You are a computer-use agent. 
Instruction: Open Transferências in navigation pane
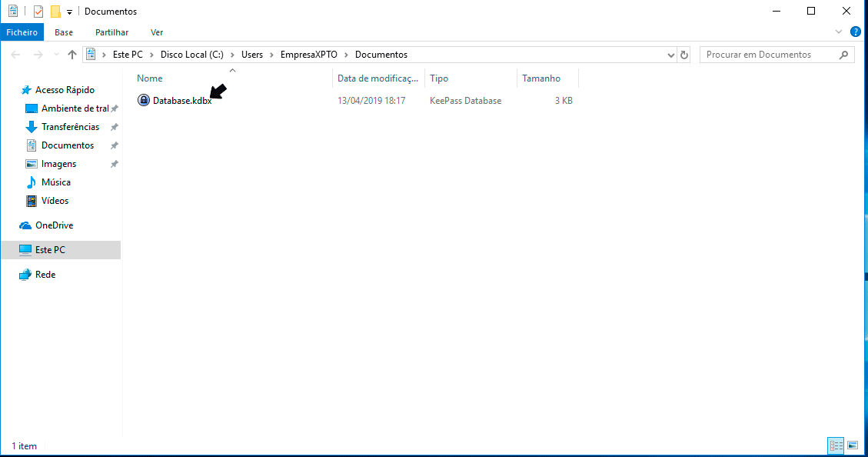(70, 127)
